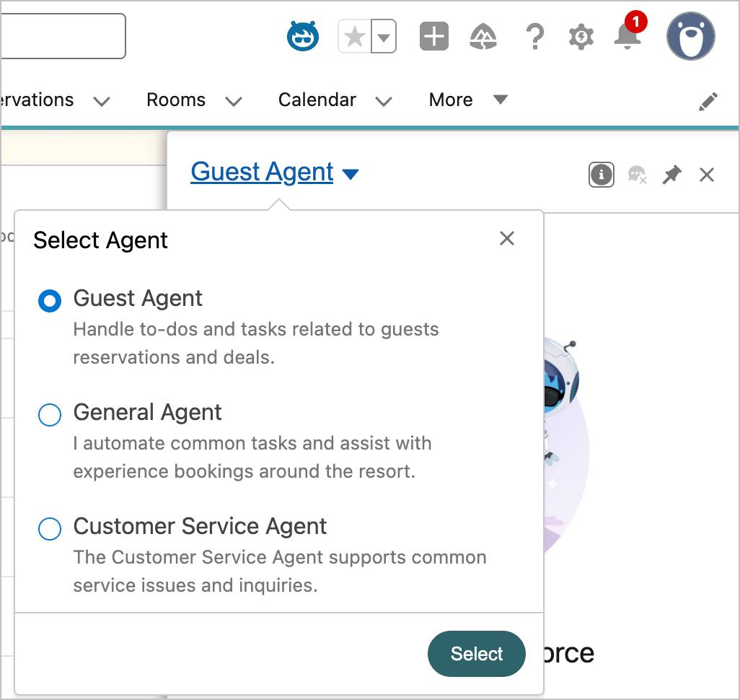The height and width of the screenshot is (700, 740).
Task: Close the Select Agent popover
Action: pos(507,239)
